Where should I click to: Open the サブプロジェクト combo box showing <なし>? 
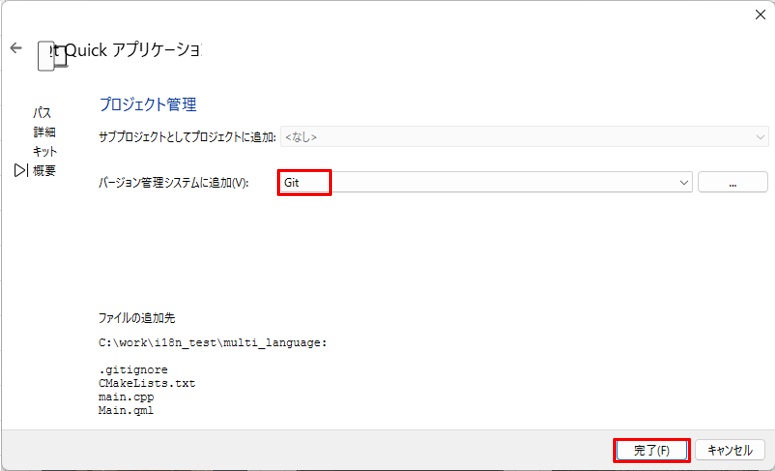pyautogui.click(x=520, y=135)
